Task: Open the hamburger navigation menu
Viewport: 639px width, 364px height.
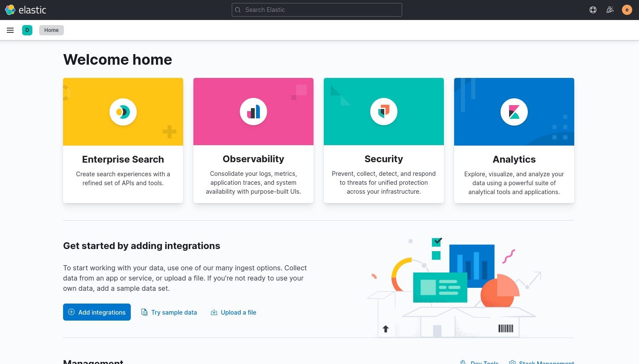Action: click(10, 30)
